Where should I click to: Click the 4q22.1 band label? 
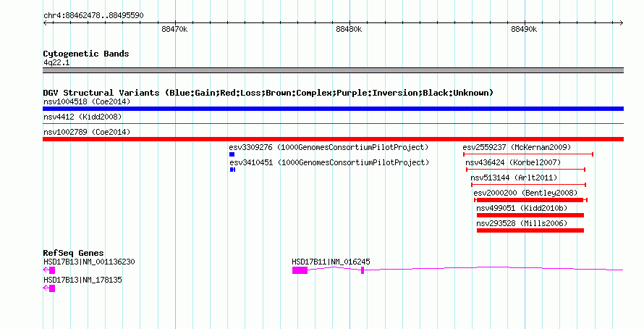(56, 62)
